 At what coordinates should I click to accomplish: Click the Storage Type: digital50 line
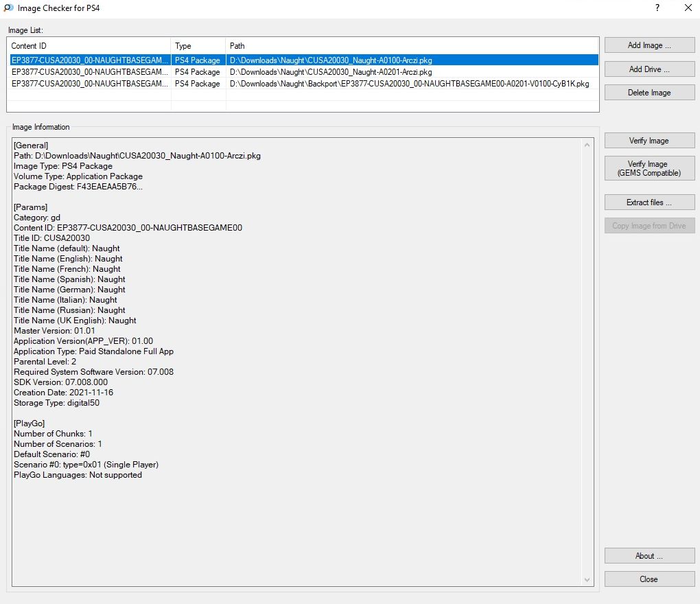[x=57, y=403]
